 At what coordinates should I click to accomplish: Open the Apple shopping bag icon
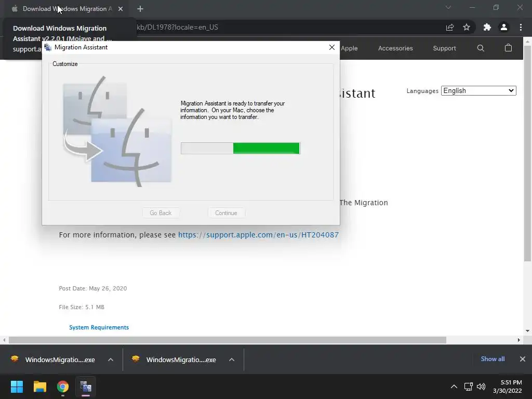pos(508,48)
